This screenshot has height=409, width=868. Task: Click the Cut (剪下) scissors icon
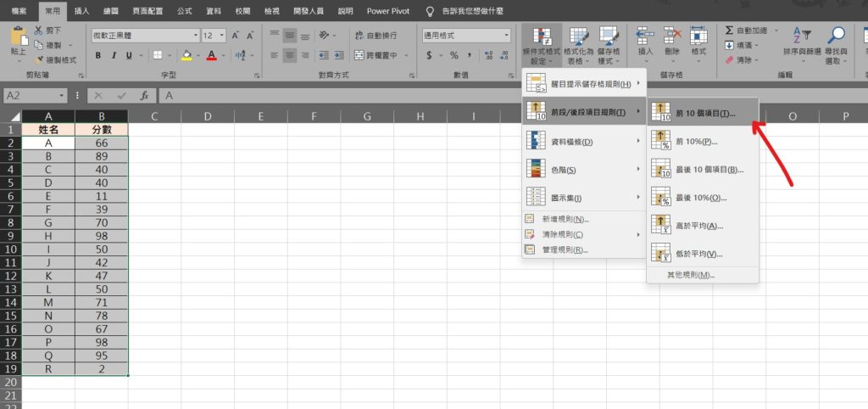pos(39,31)
